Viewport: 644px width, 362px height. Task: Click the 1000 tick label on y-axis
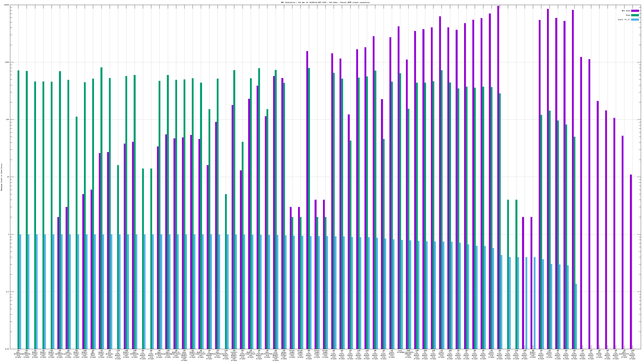click(x=7, y=62)
